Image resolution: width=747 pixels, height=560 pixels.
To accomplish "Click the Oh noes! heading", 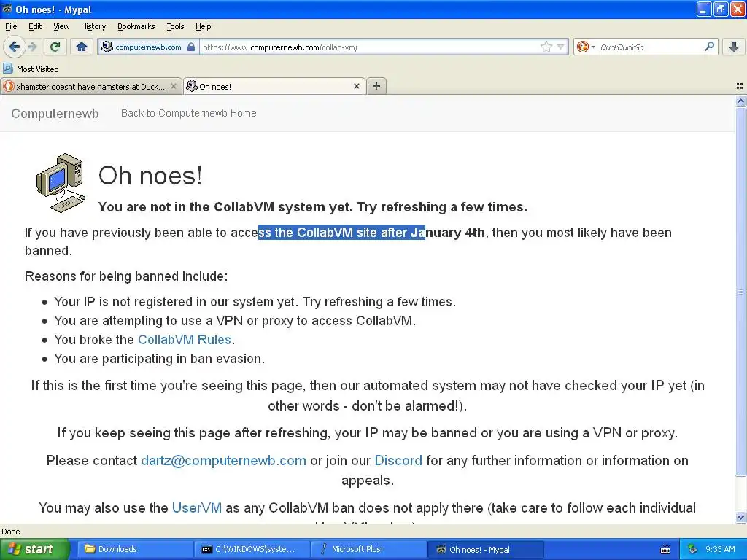I will 150,175.
